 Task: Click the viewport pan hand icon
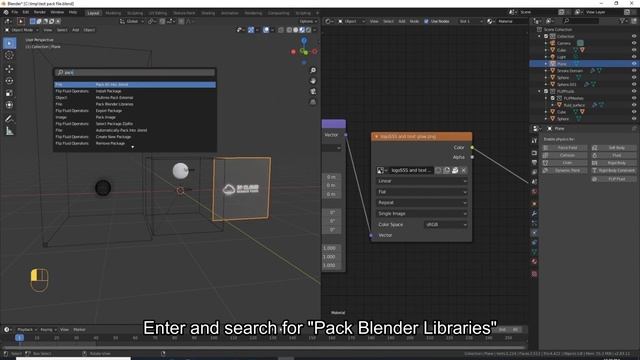(313, 81)
